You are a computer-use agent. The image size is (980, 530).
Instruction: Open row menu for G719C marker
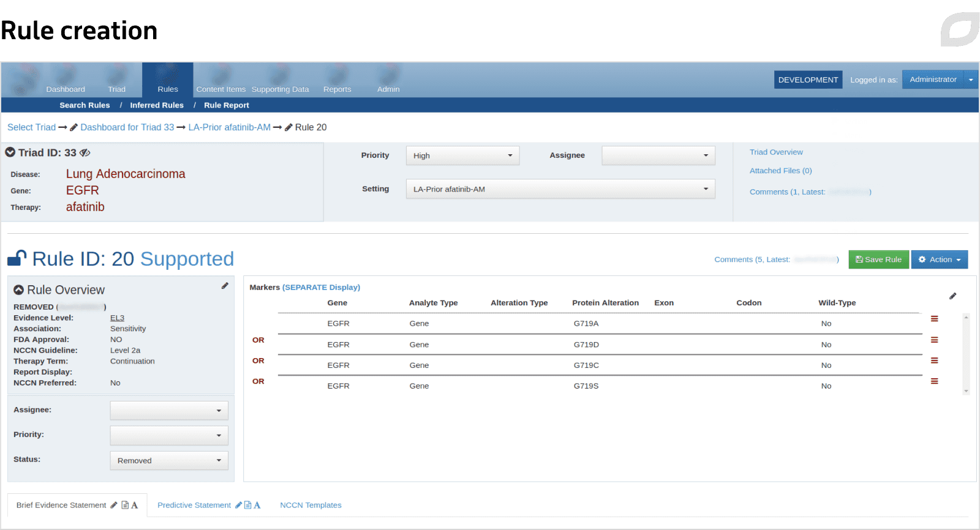934,360
